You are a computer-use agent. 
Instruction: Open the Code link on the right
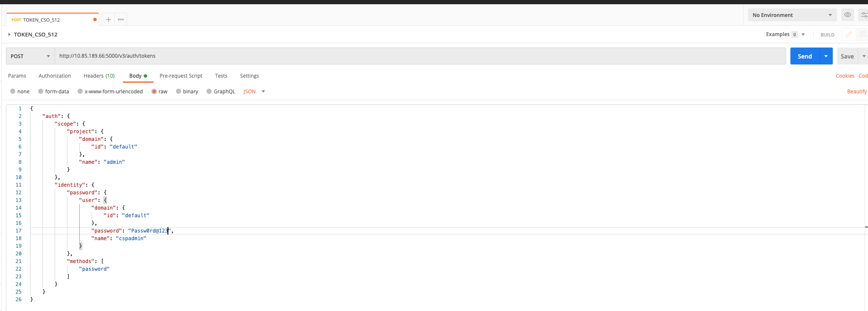click(x=863, y=76)
